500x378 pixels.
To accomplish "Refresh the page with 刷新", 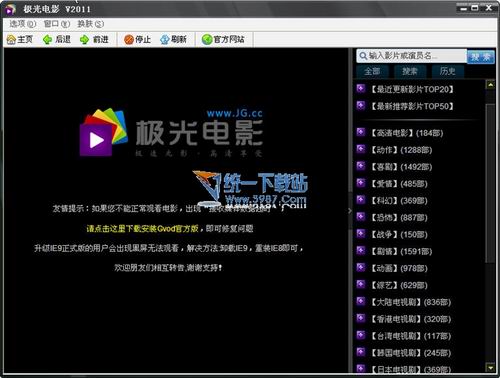I will (x=173, y=39).
